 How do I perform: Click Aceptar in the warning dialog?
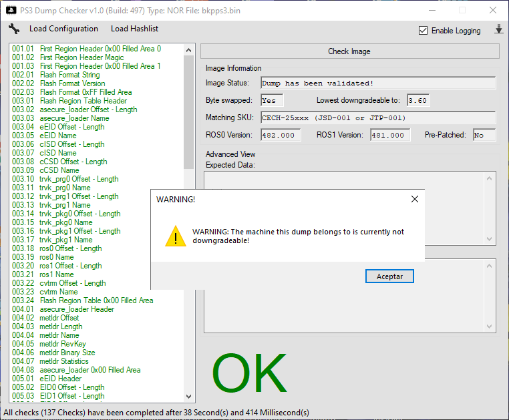389,276
